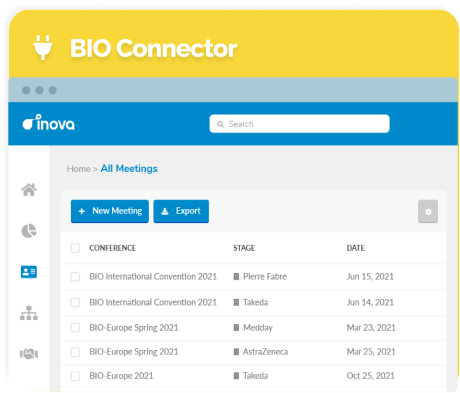Click the All Meetings breadcrumb
Image resolution: width=460 pixels, height=393 pixels.
[129, 169]
